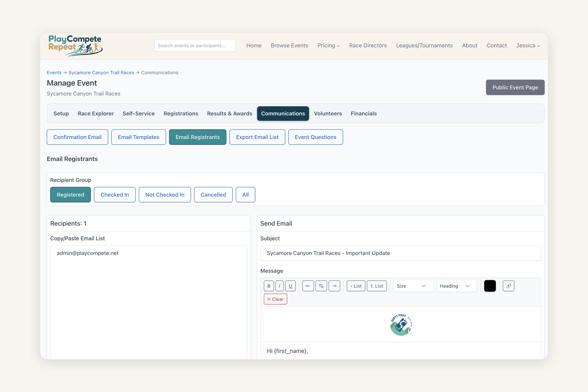Click Export Email List

[257, 137]
